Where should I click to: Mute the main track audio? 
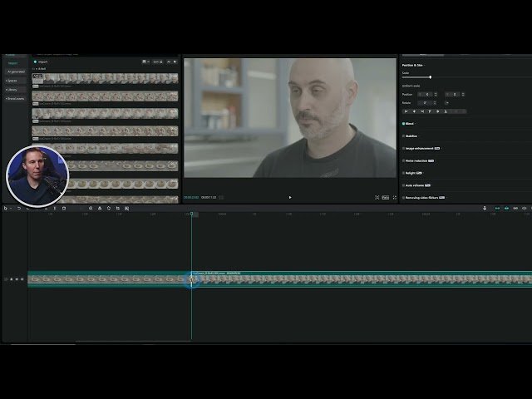point(22,279)
